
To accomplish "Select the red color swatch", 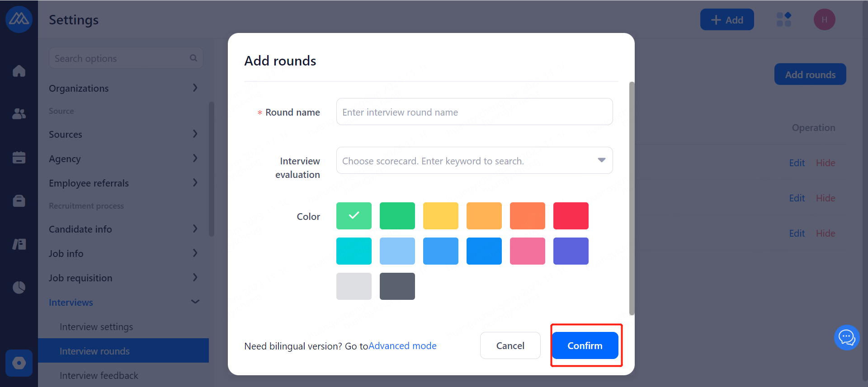I will tap(571, 216).
